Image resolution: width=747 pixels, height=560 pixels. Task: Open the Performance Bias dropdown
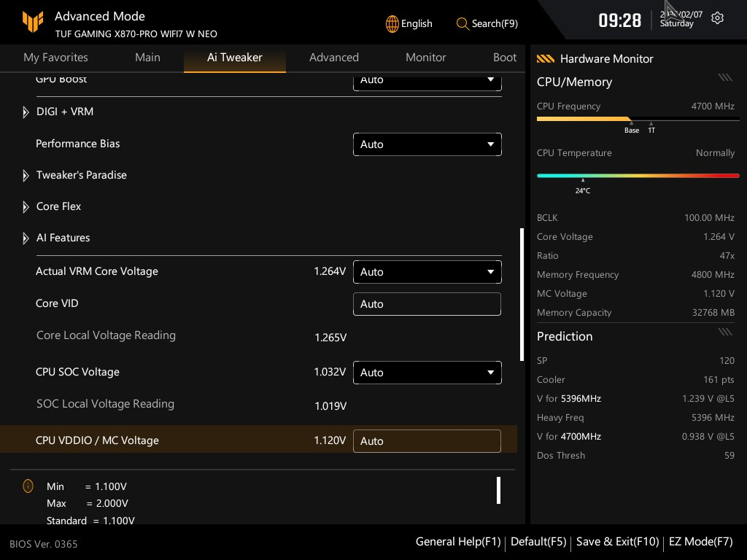point(427,144)
